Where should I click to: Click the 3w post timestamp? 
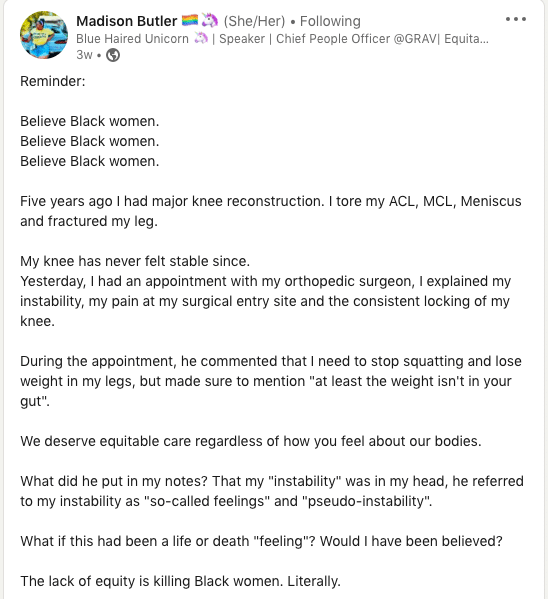(84, 55)
